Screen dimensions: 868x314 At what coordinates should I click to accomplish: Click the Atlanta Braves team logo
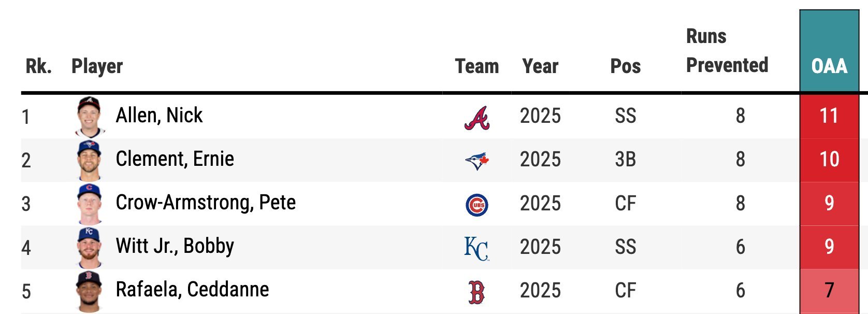[477, 118]
